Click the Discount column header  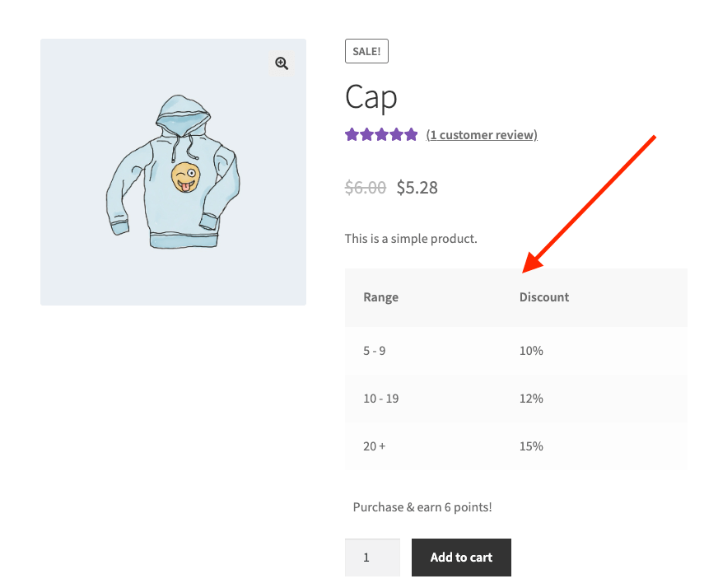[x=544, y=297]
